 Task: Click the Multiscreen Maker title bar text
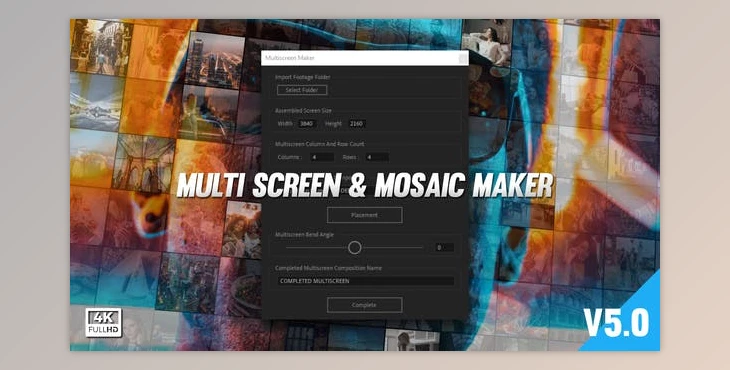290,58
